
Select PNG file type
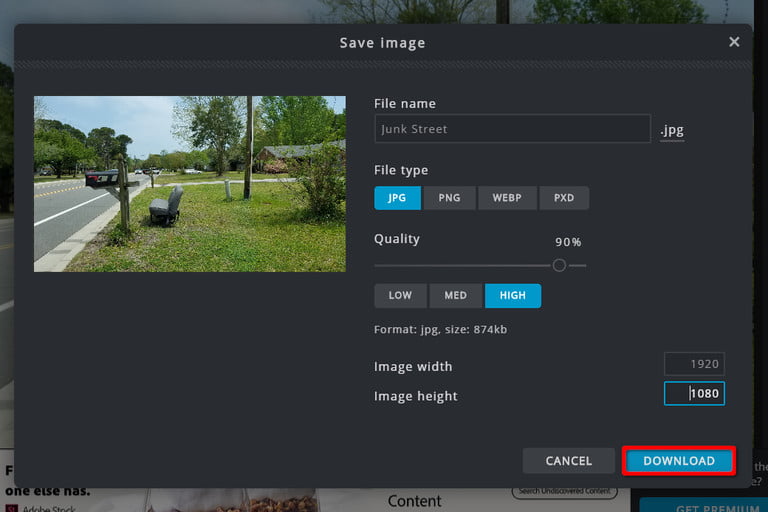click(x=449, y=198)
